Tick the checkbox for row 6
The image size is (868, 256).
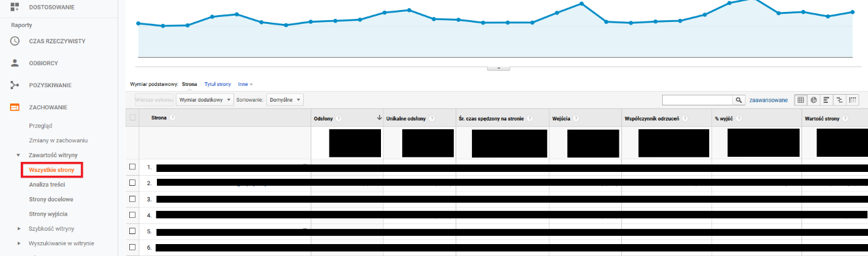click(x=132, y=247)
